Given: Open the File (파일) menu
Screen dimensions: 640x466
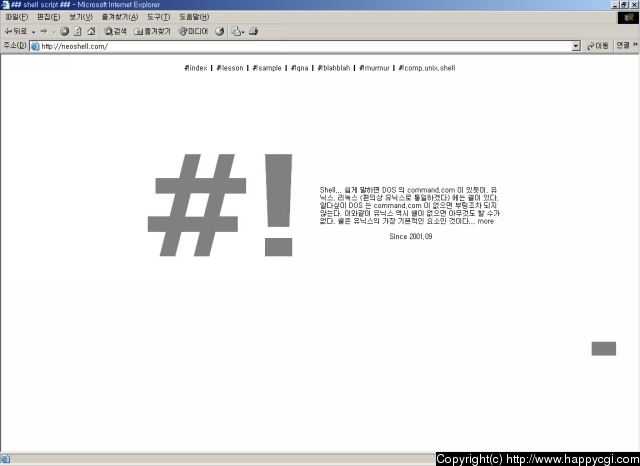Looking at the screenshot, I should (x=18, y=17).
